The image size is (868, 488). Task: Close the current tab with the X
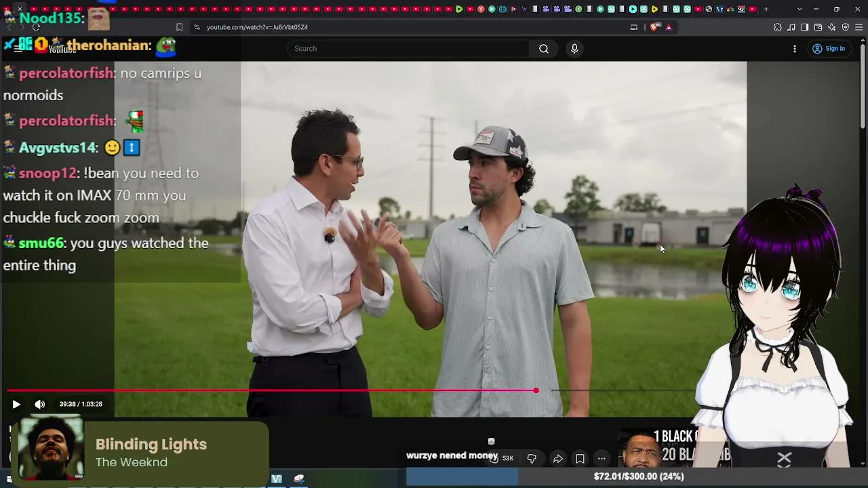pyautogui.click(x=20, y=9)
